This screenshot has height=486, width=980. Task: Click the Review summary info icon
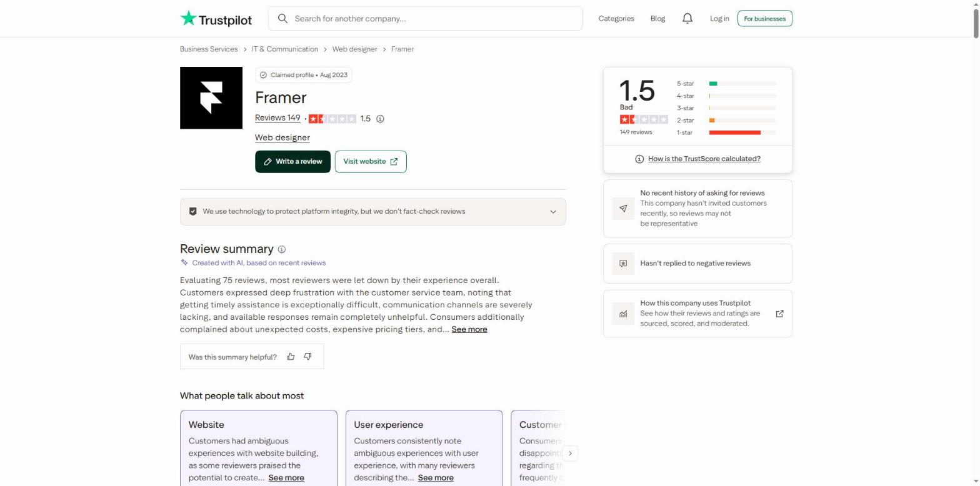pos(282,249)
